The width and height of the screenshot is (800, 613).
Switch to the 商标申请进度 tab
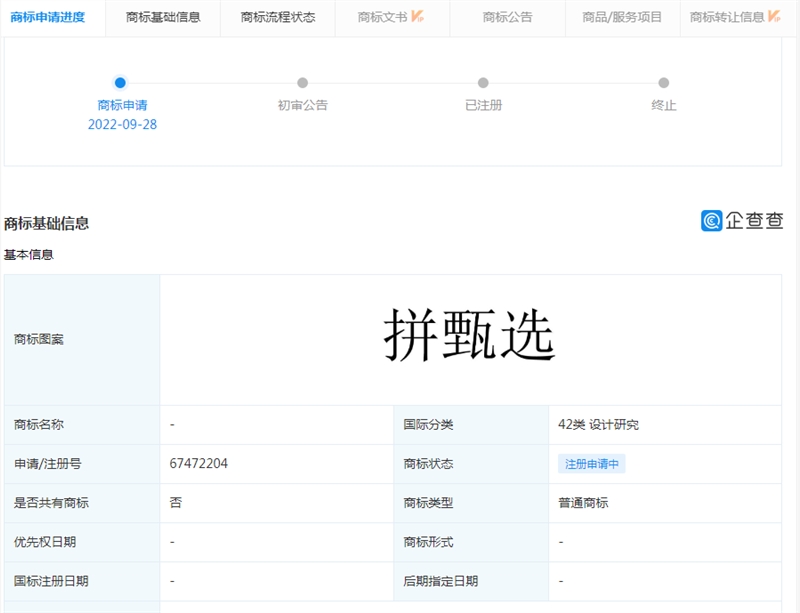pos(48,17)
